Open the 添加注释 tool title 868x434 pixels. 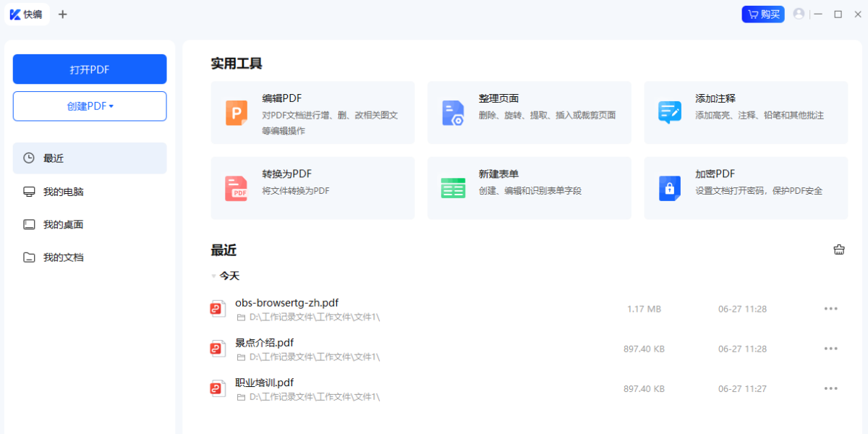(715, 98)
